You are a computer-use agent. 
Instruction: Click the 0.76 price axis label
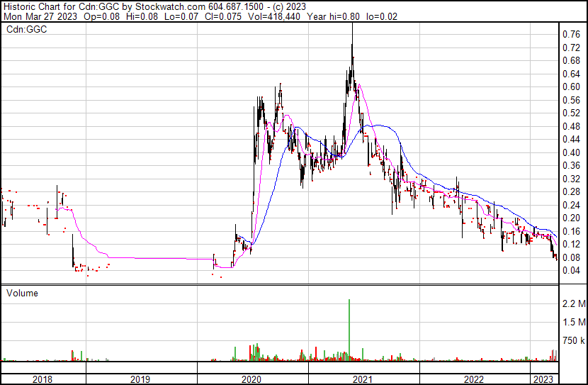[571, 34]
